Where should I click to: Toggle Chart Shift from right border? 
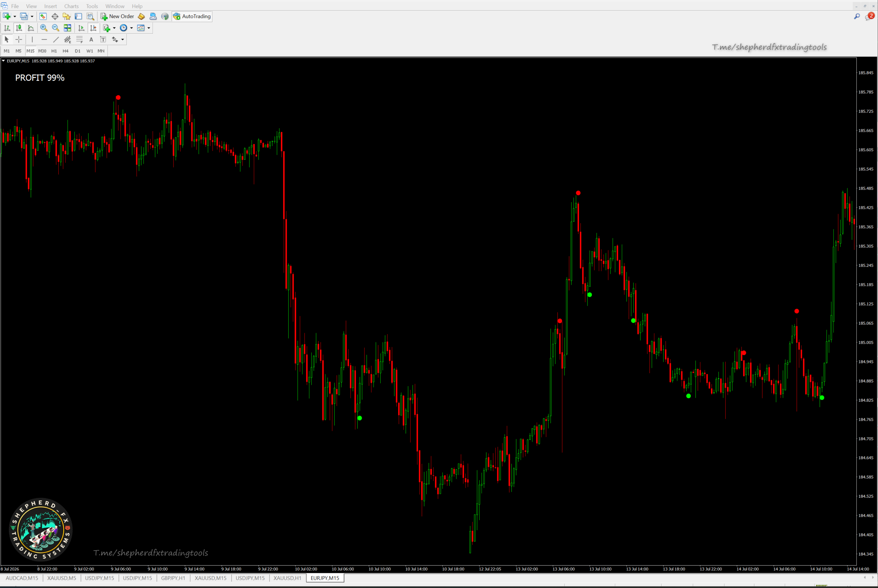tap(93, 28)
